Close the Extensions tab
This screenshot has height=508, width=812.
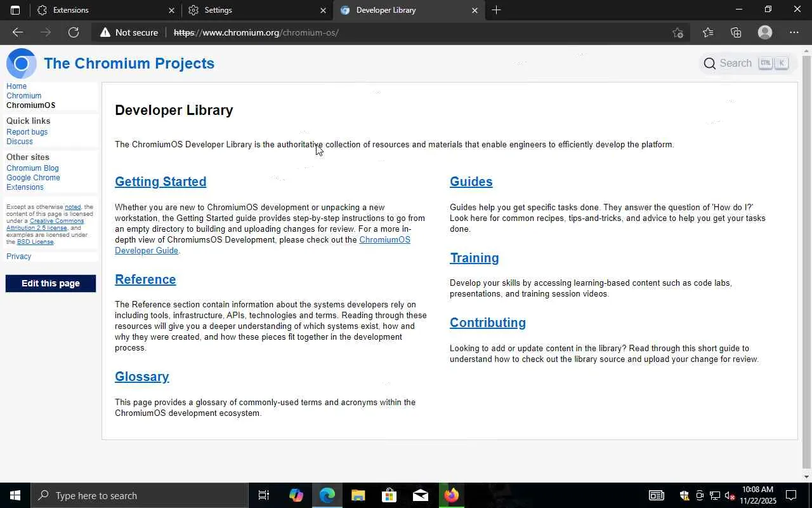pos(171,10)
